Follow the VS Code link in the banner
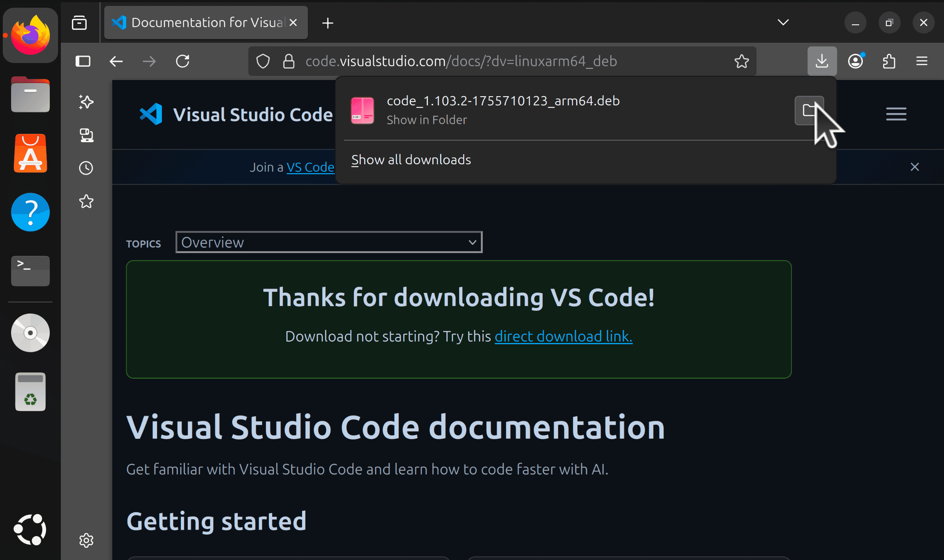The height and width of the screenshot is (560, 944). click(310, 167)
